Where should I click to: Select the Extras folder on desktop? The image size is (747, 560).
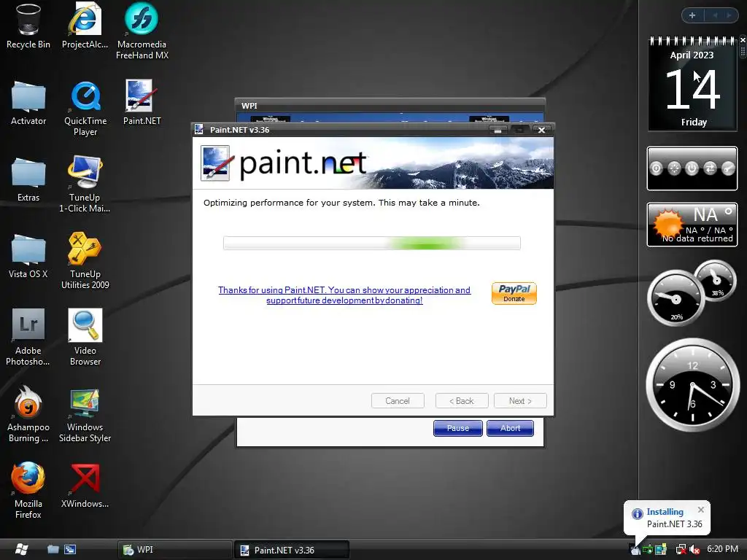pyautogui.click(x=28, y=180)
